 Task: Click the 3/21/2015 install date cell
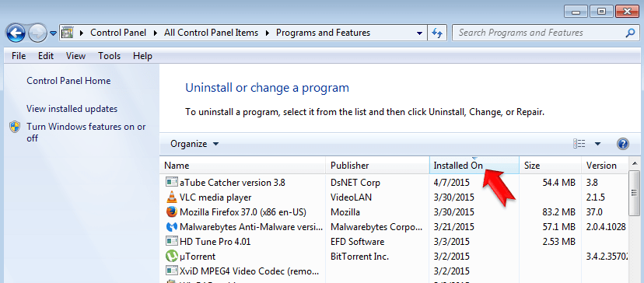click(454, 227)
